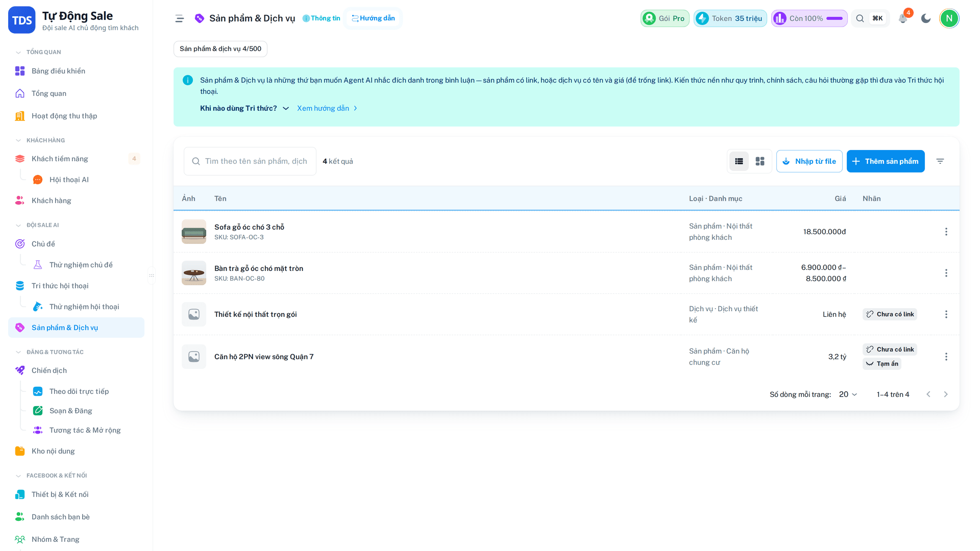The height and width of the screenshot is (551, 980).
Task: Collapse the KHÁCH HÀNG sidebar section
Action: [x=40, y=140]
